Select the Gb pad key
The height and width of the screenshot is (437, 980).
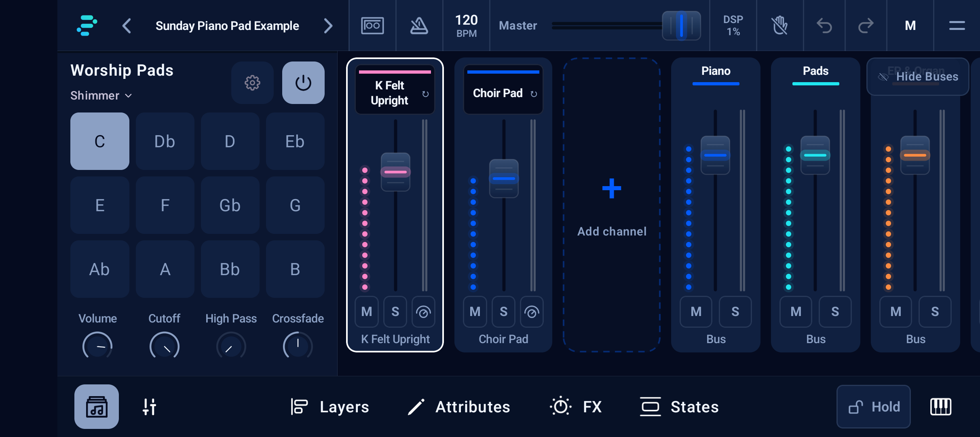click(230, 205)
